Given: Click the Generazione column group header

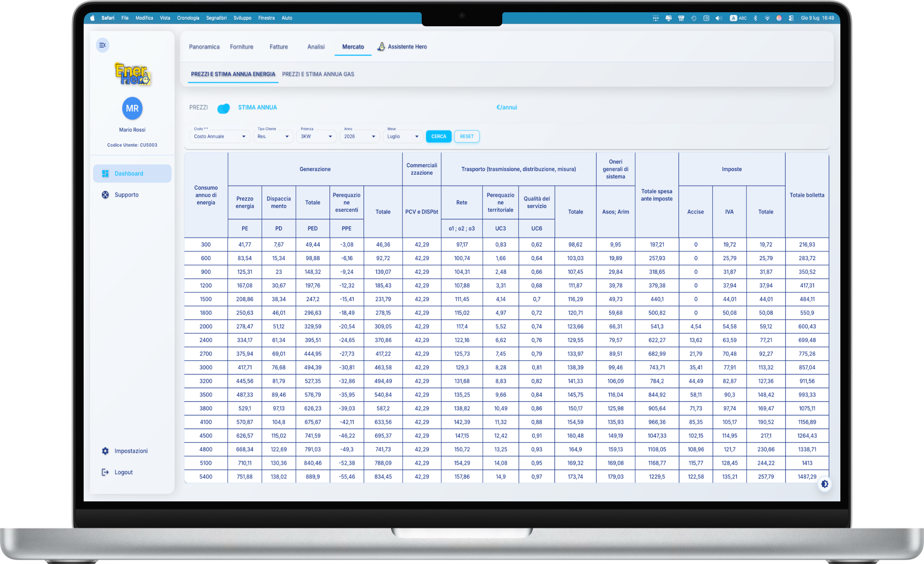Looking at the screenshot, I should point(315,169).
